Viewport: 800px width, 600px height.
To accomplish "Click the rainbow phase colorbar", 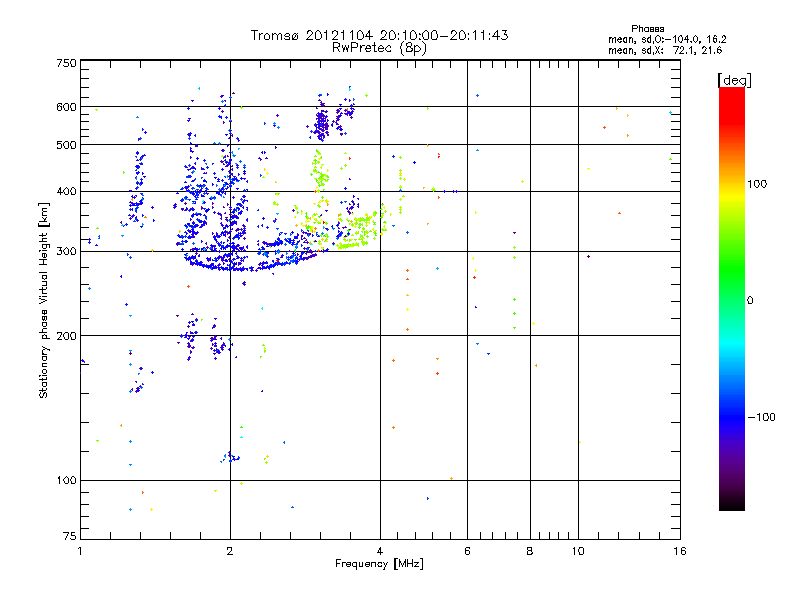I will (732, 299).
